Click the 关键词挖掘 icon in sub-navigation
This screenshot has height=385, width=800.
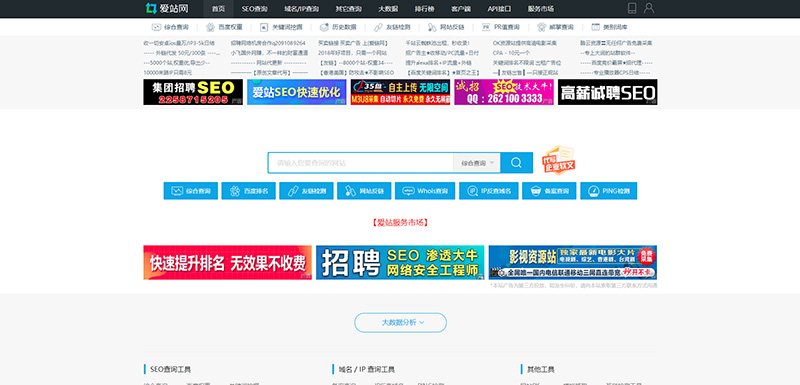tap(264, 27)
